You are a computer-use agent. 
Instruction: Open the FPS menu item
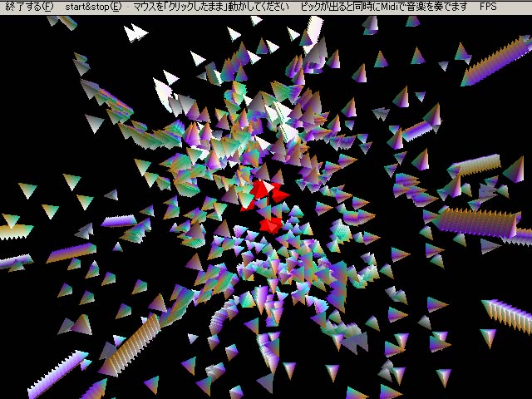[488, 7]
